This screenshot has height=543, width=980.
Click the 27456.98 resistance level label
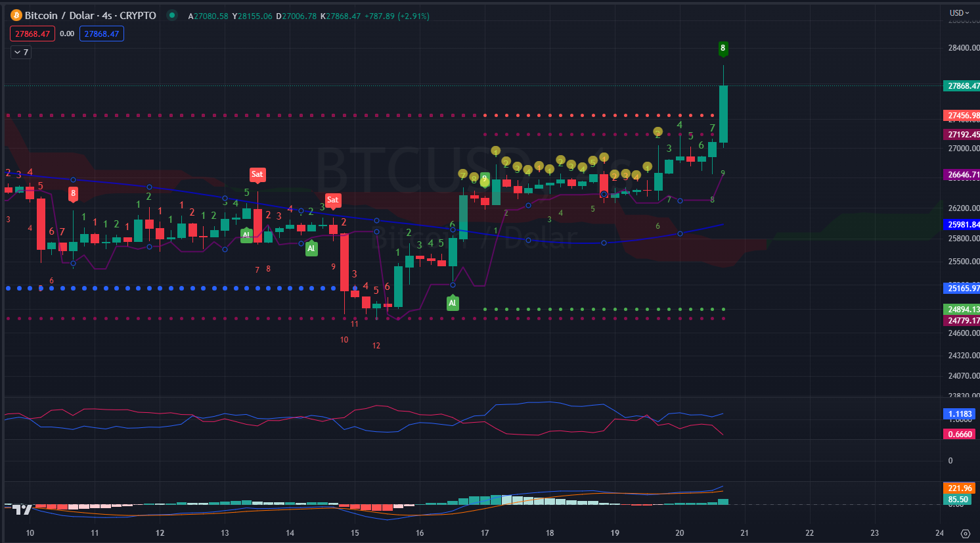962,115
